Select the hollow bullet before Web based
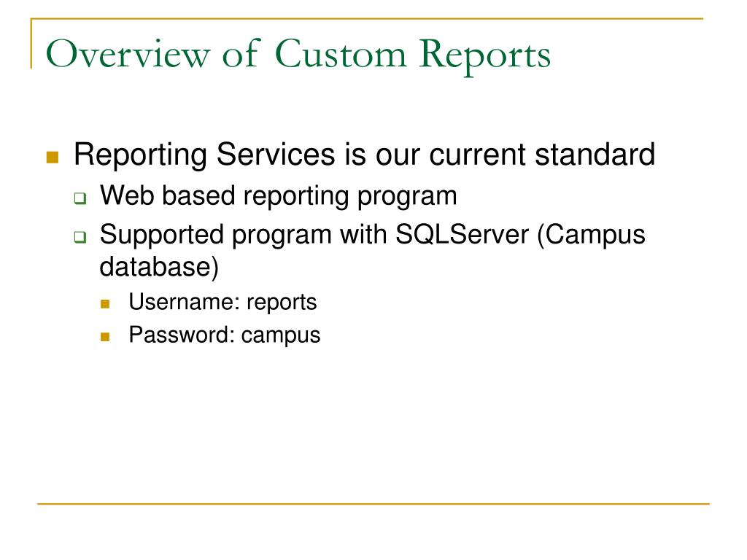This screenshot has width=747, height=560. 80,198
